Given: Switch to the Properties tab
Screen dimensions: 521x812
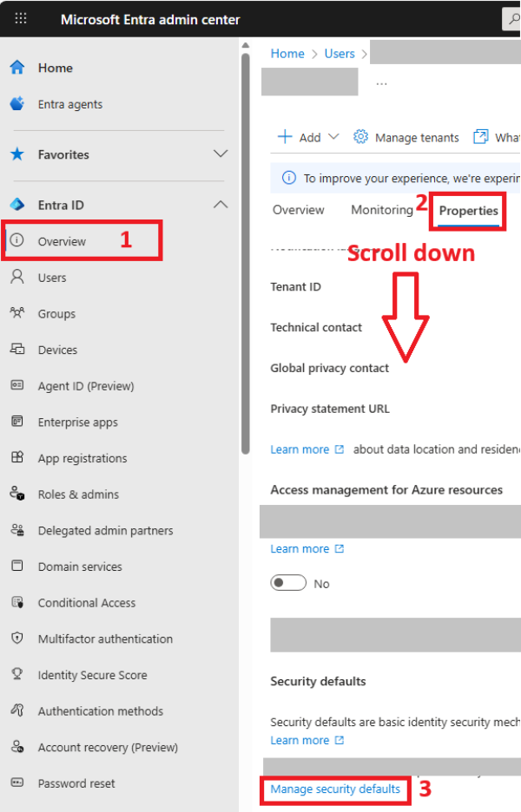Looking at the screenshot, I should point(469,211).
